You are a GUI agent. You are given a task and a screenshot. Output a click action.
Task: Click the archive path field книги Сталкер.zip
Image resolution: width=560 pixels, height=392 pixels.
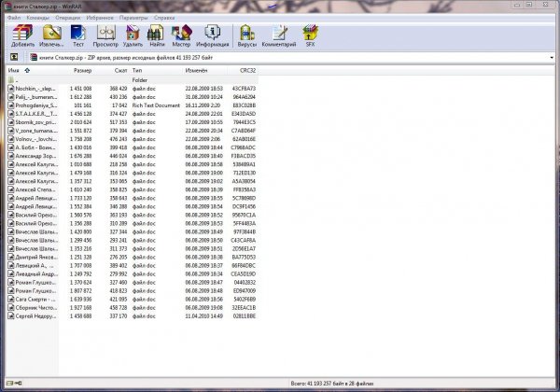pos(289,58)
